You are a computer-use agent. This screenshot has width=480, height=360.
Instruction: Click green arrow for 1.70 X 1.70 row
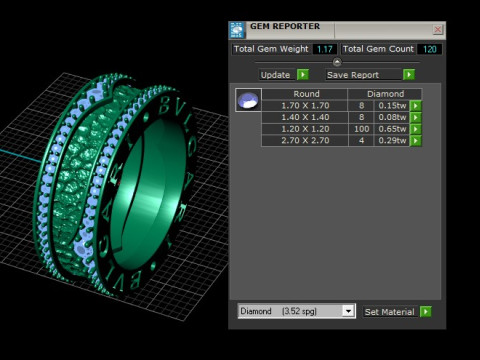[x=416, y=106]
